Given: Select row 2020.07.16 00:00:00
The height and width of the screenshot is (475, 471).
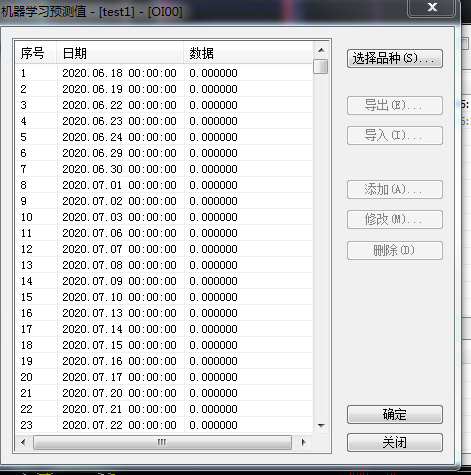Looking at the screenshot, I should tap(164, 361).
